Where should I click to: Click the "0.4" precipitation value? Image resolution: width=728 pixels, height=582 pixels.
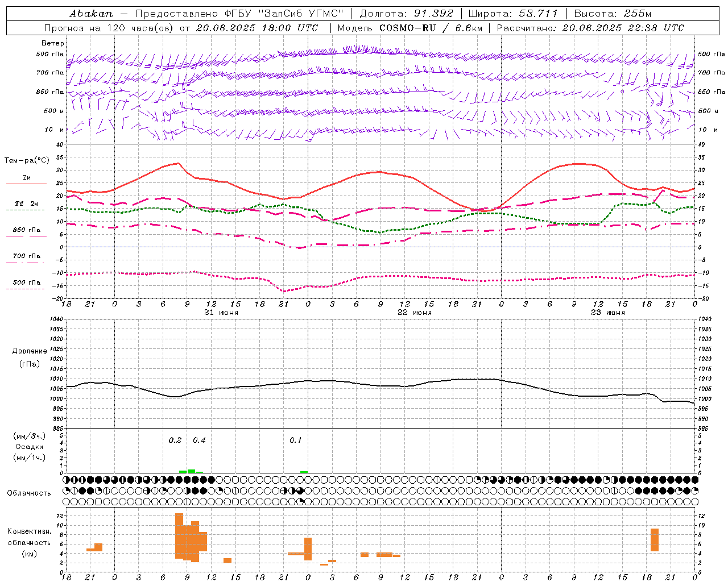[199, 440]
